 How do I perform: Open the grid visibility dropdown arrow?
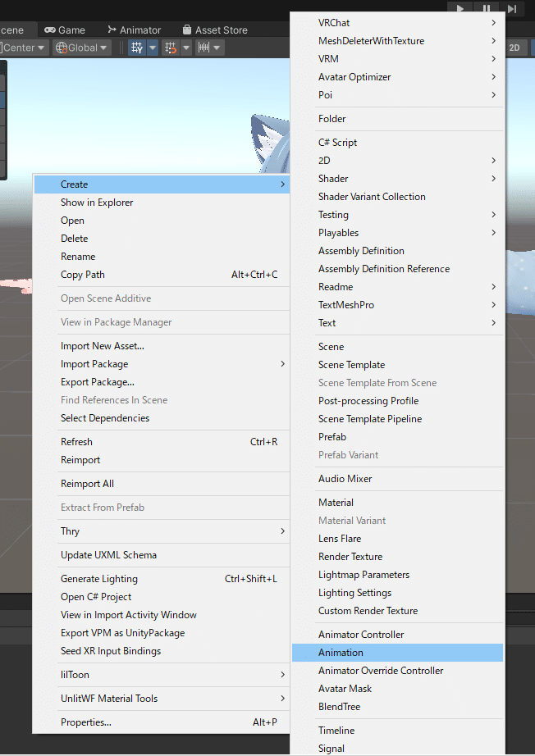pyautogui.click(x=153, y=48)
